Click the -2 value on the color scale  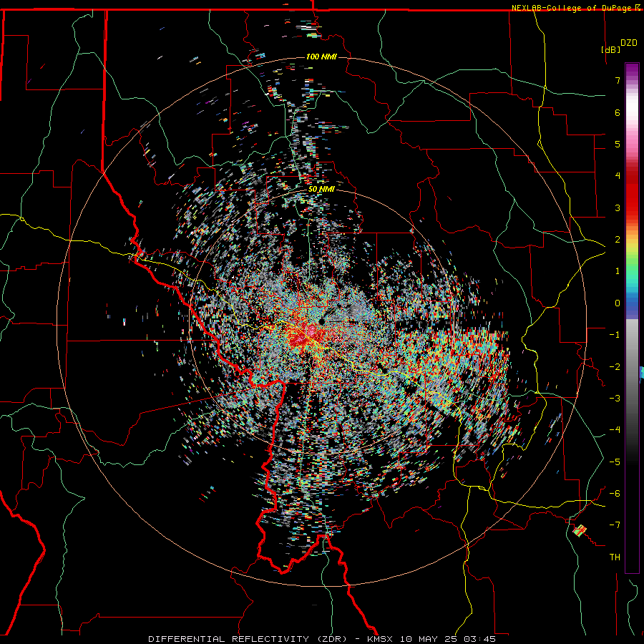pos(615,366)
